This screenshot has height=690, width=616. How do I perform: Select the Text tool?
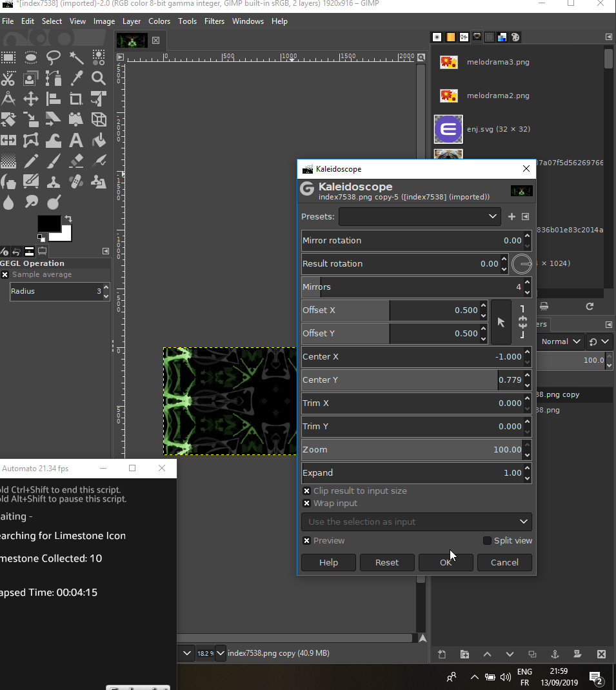coord(76,140)
